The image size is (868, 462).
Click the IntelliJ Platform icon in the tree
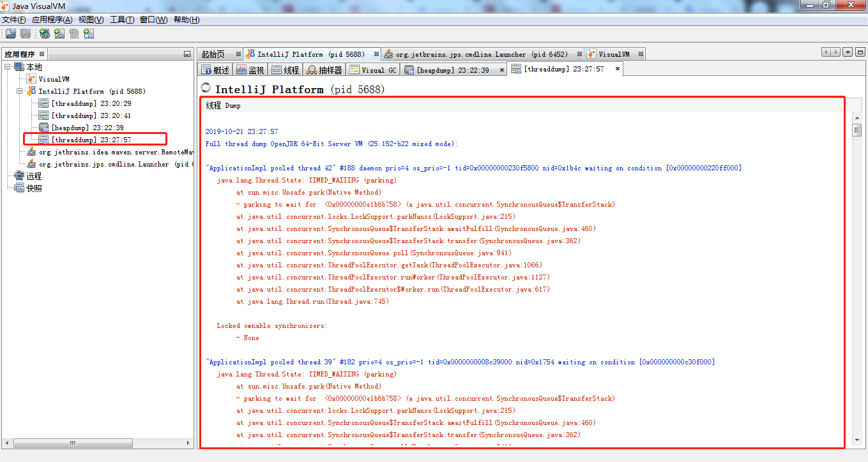click(31, 91)
